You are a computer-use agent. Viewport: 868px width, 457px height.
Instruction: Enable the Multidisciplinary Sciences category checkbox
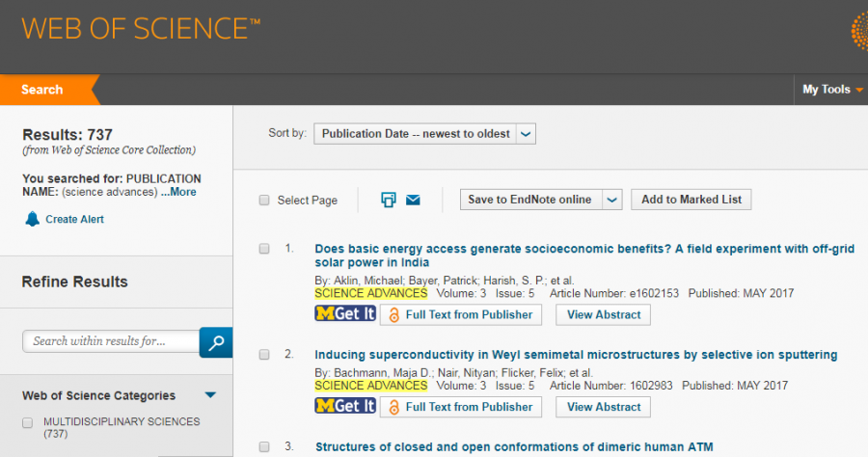click(27, 422)
